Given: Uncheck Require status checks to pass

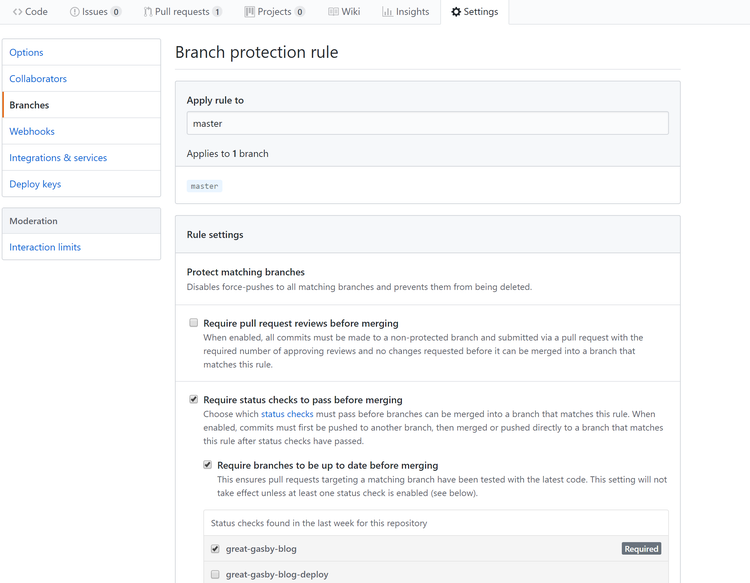Looking at the screenshot, I should point(193,399).
